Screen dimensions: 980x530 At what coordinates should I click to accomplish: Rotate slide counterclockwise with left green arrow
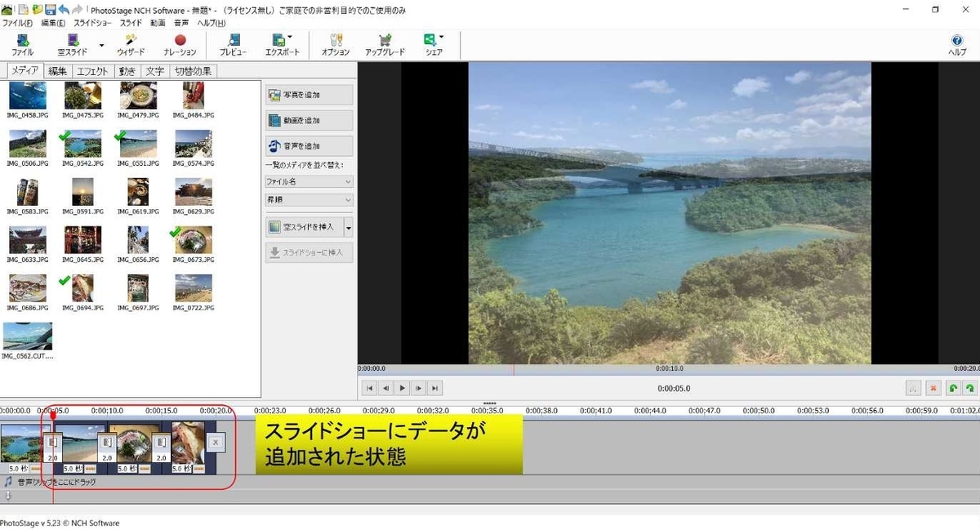coord(952,389)
